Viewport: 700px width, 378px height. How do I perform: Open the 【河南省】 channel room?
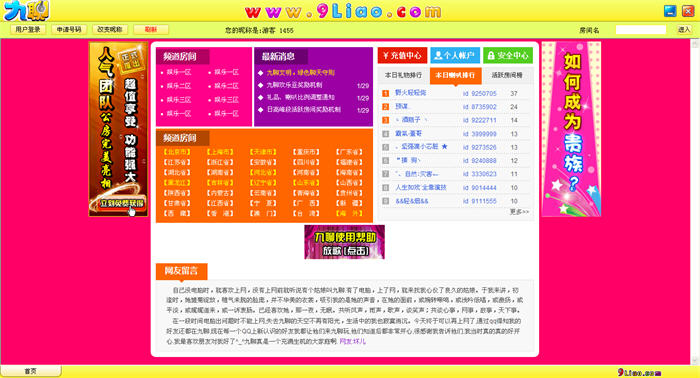(306, 172)
